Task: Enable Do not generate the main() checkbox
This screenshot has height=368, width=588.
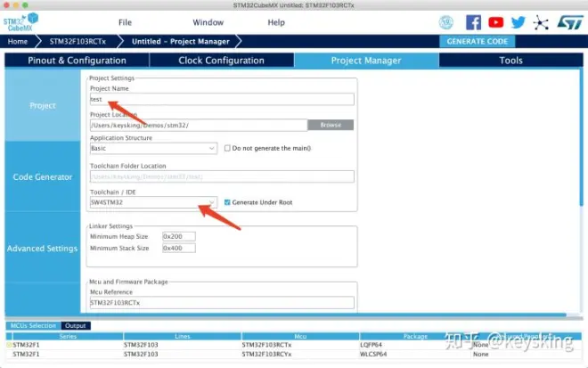Action: [x=227, y=148]
